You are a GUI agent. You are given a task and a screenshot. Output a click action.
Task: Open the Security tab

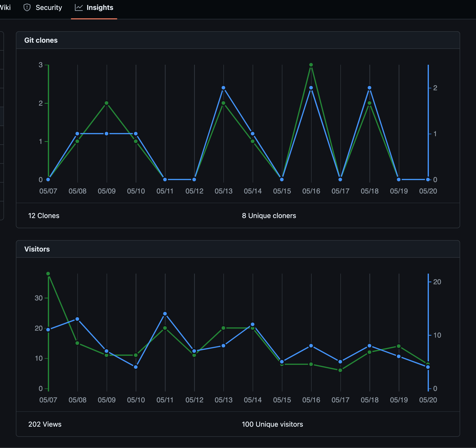[49, 7]
